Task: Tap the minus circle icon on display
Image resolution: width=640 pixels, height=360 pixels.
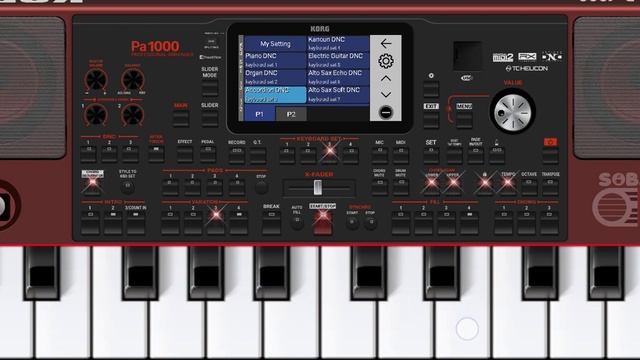Action: coord(386,112)
